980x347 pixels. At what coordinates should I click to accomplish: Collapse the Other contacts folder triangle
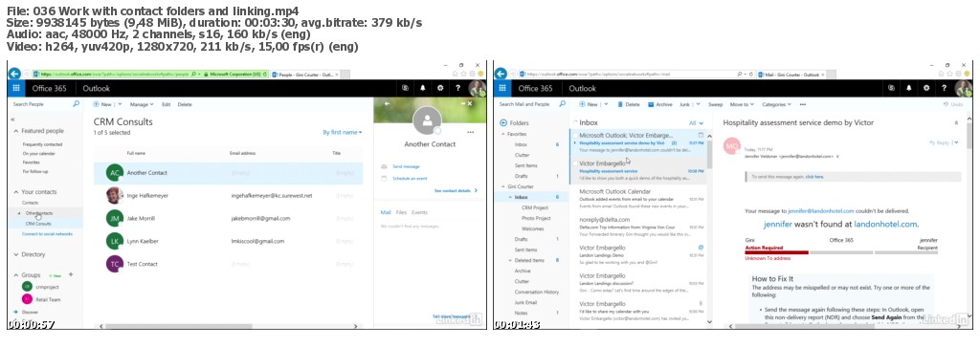pyautogui.click(x=19, y=213)
